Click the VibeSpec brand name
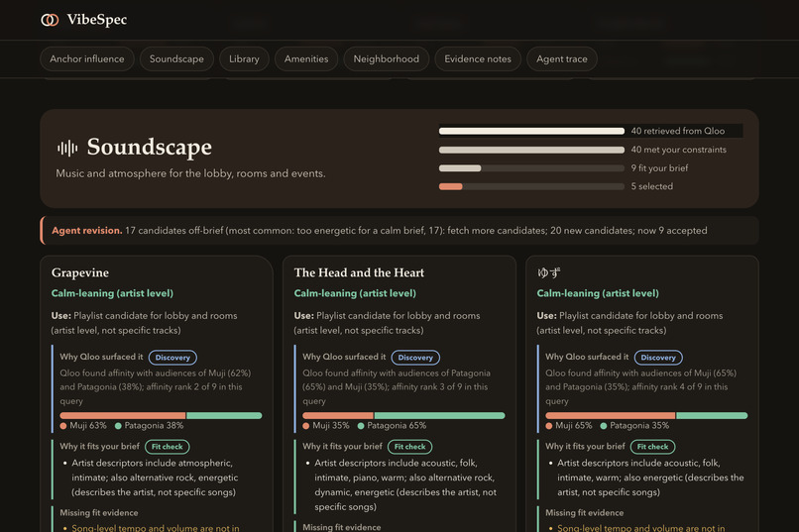 point(97,20)
